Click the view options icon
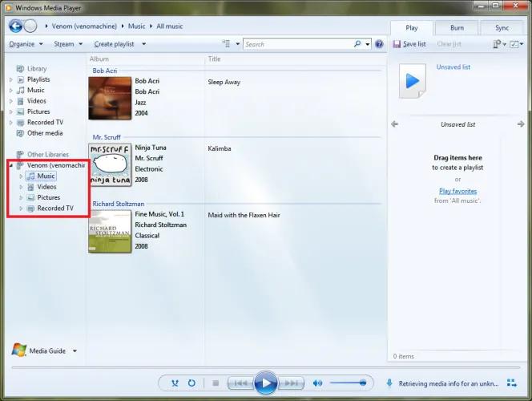 [226, 43]
